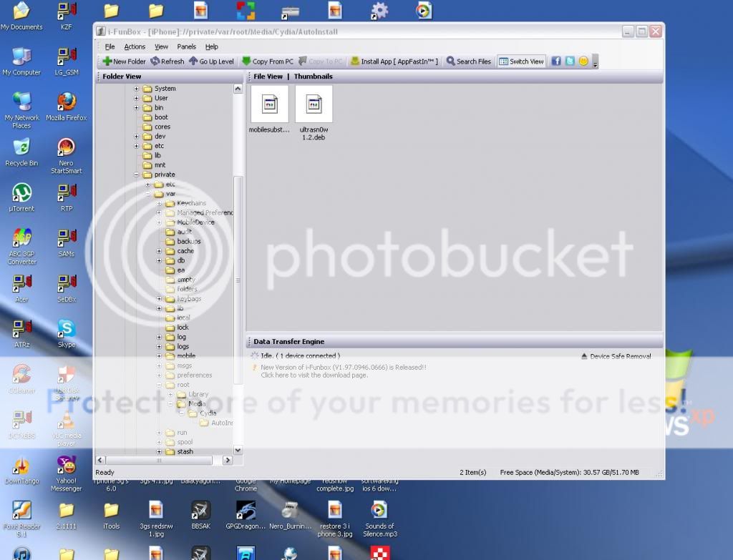Expand the dev folder node

click(x=137, y=137)
